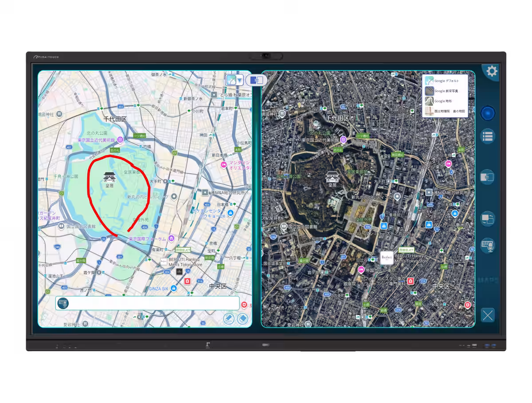Choose Google デフォルト map style

(x=445, y=81)
